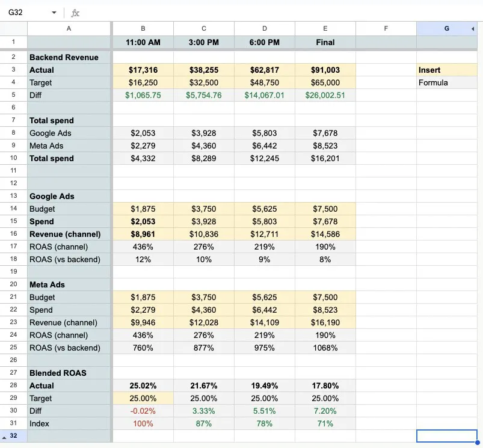Screen dimensions: 483x448
Task: Click Google Ads ROAS (vs backend) cell 12%
Action: coord(143,259)
